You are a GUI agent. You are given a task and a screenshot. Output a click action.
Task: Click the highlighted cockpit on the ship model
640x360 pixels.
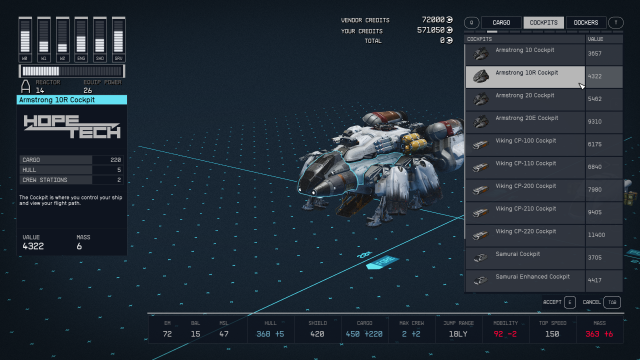point(327,176)
